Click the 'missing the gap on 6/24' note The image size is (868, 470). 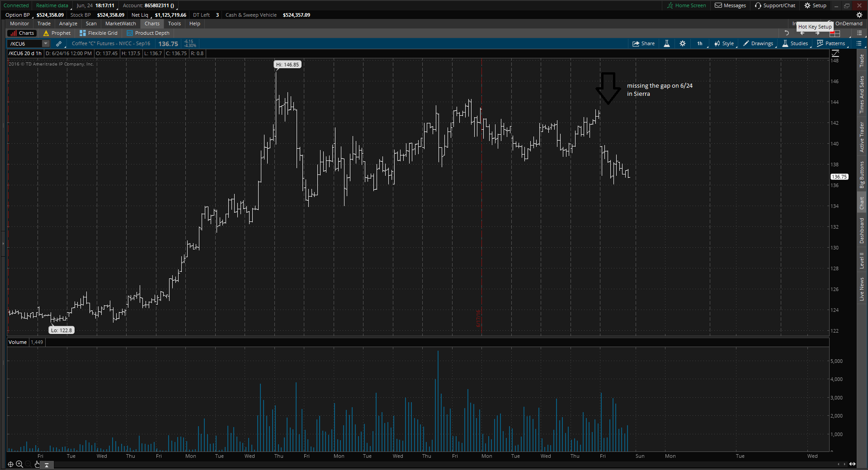pyautogui.click(x=660, y=89)
